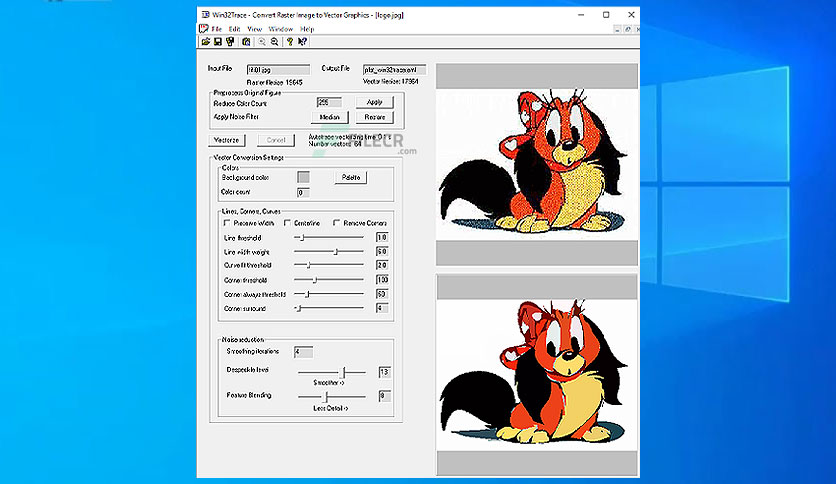Click the Despeckle level value box
The height and width of the screenshot is (484, 836).
(384, 372)
